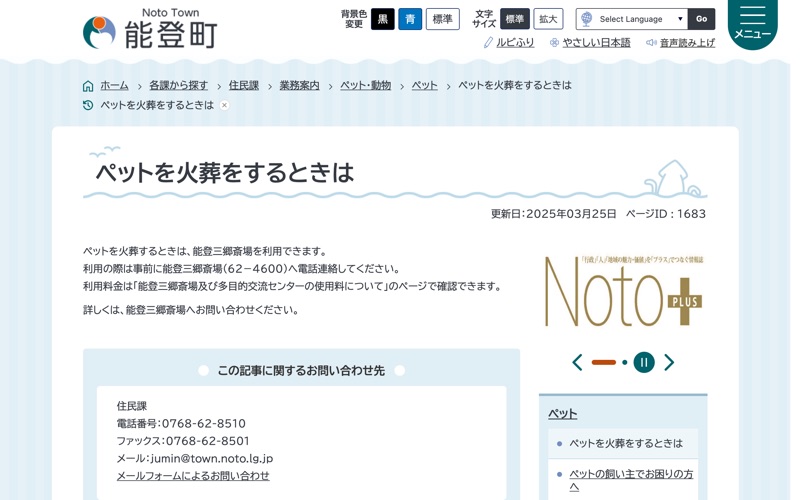Viewport: 800px width, 500px height.
Task: Open ペット breadcrumb link
Action: pos(424,86)
